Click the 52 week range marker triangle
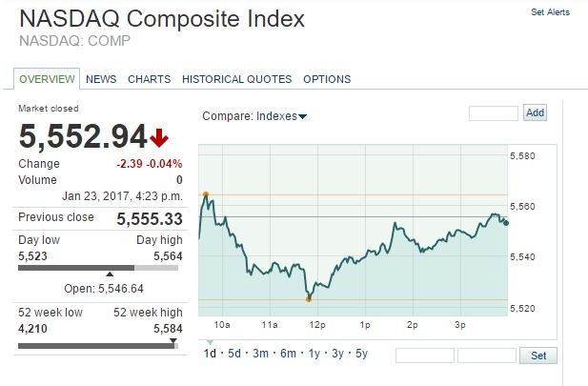Image resolution: width=588 pixels, height=386 pixels. (x=172, y=339)
